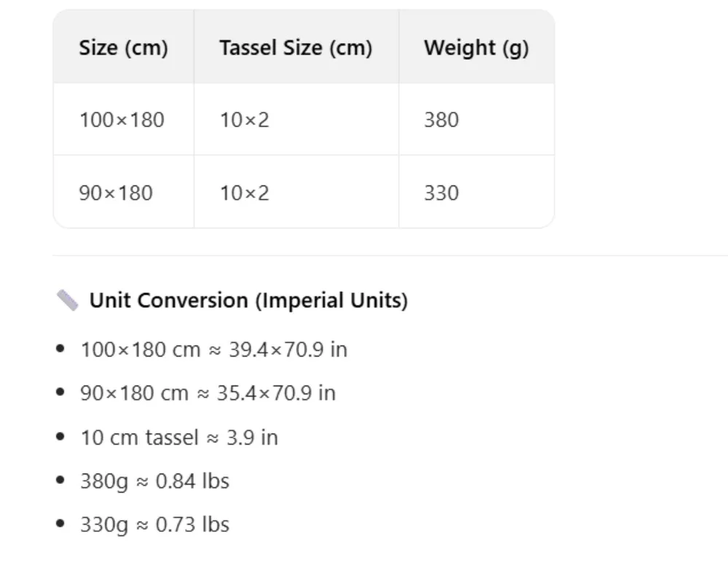Click the first row 10×2 tassel cell

coord(296,120)
